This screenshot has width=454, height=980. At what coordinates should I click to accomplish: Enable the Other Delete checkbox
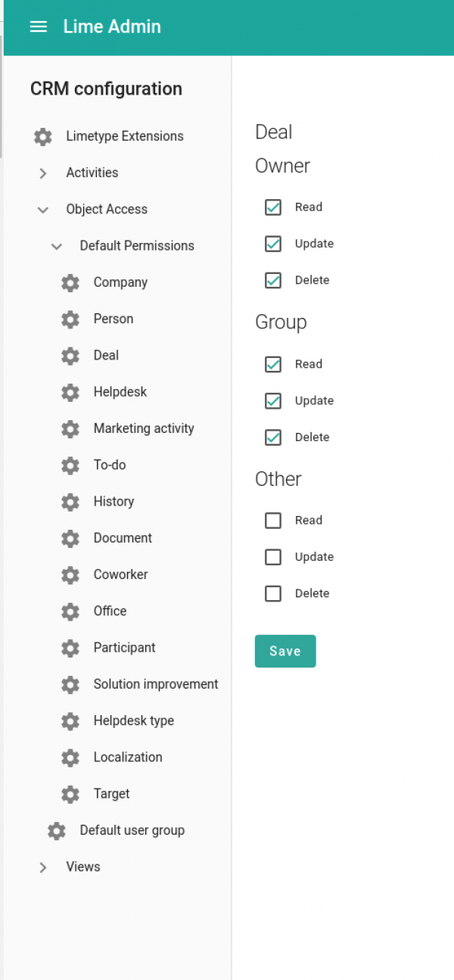tap(273, 594)
